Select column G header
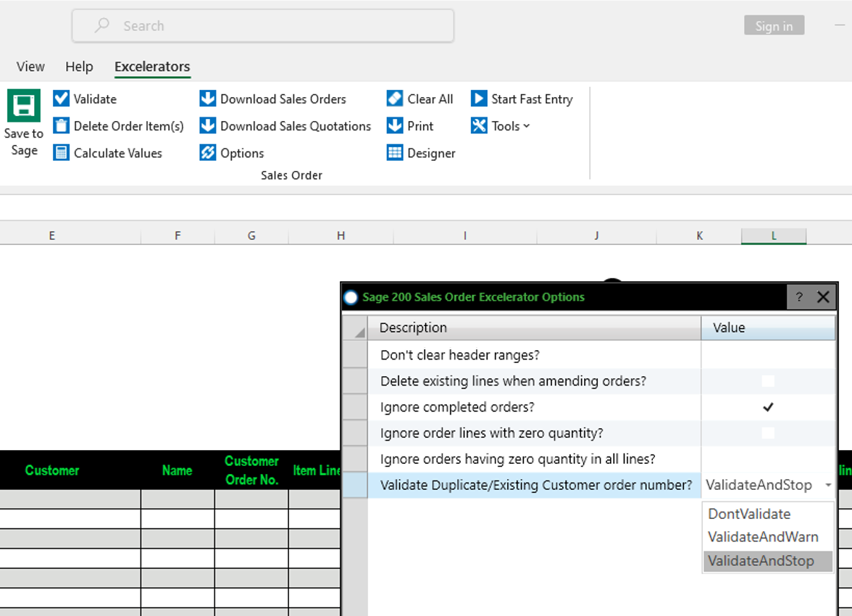Screen dimensions: 852x616 click(x=251, y=236)
